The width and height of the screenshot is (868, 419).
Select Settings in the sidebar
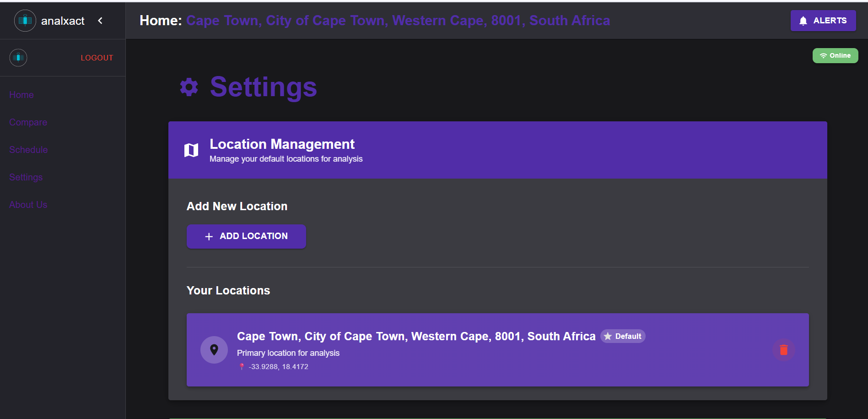coord(26,177)
